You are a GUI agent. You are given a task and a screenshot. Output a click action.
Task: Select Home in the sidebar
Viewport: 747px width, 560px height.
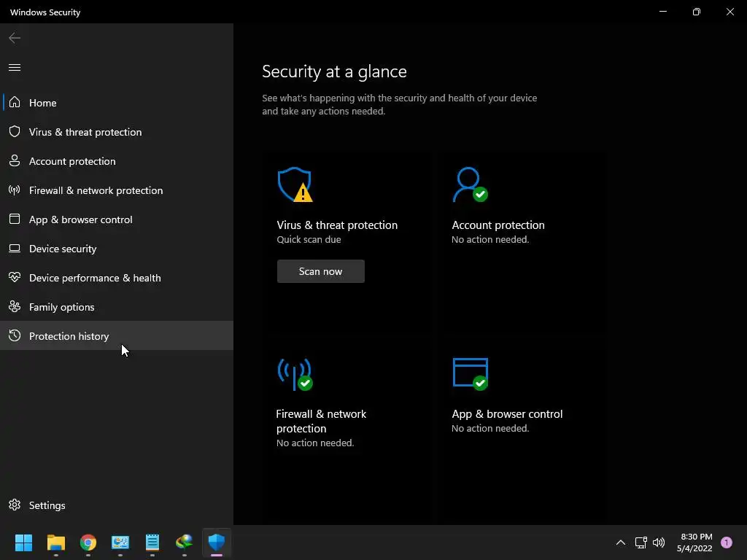[117, 102]
